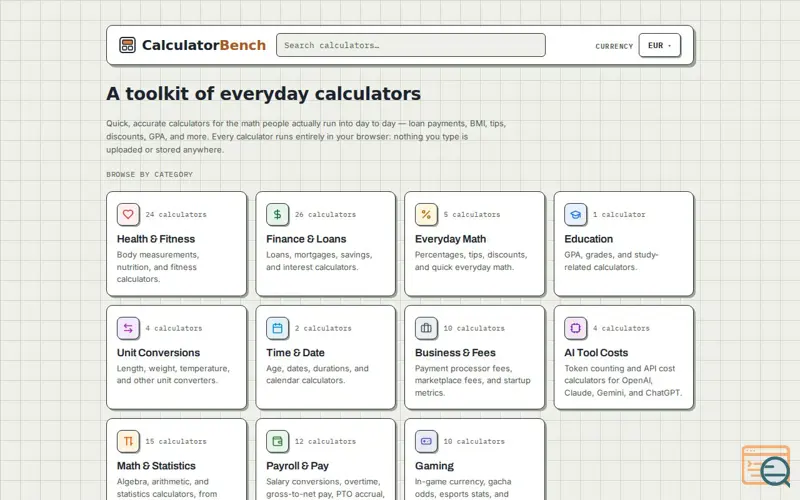Viewport: 800px width, 500px height.
Task: Click the CalculatorBench calculator logo icon
Action: 127,45
